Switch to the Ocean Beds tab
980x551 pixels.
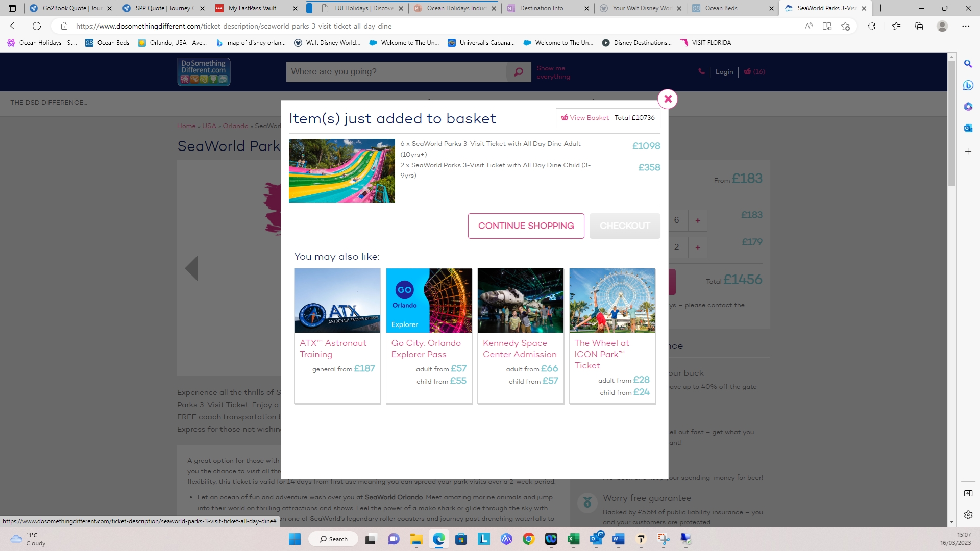721,8
